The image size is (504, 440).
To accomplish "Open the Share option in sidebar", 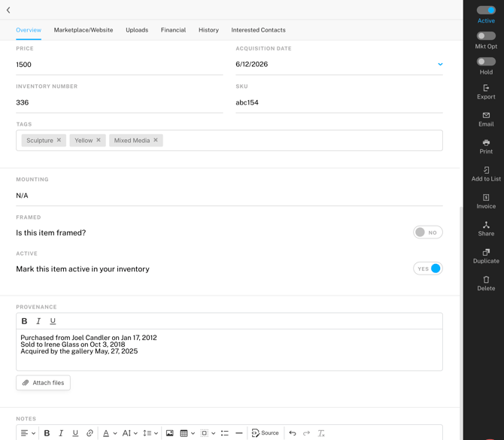I will [486, 229].
